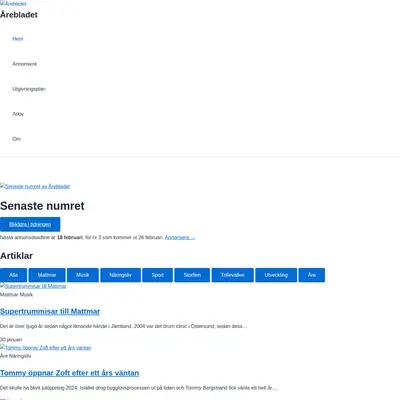Select the Alla article filter
The height and width of the screenshot is (400, 400).
13,275
